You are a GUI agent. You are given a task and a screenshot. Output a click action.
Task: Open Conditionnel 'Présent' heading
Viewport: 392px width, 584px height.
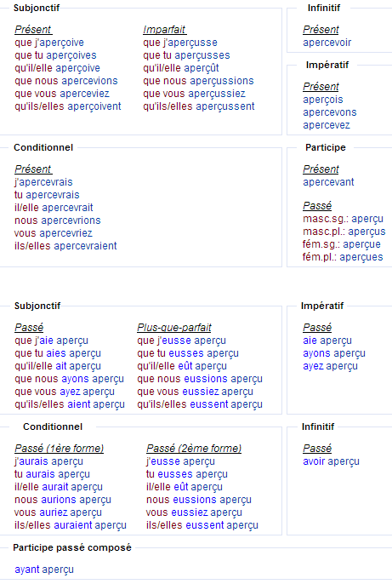pos(33,169)
